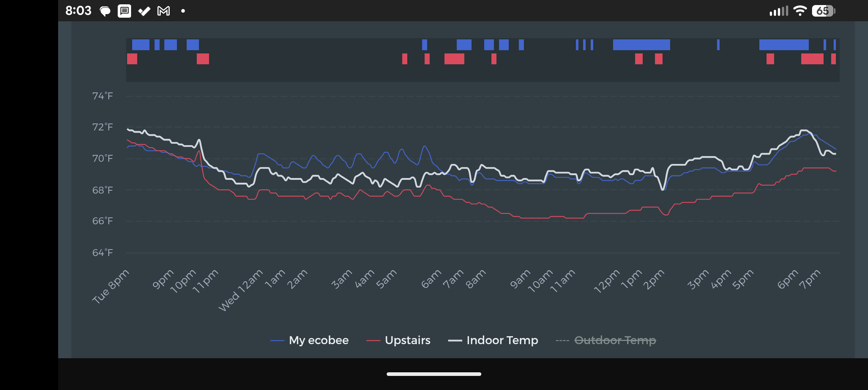Tap the long blue bar near 12pm
This screenshot has width=868, height=390.
point(641,45)
